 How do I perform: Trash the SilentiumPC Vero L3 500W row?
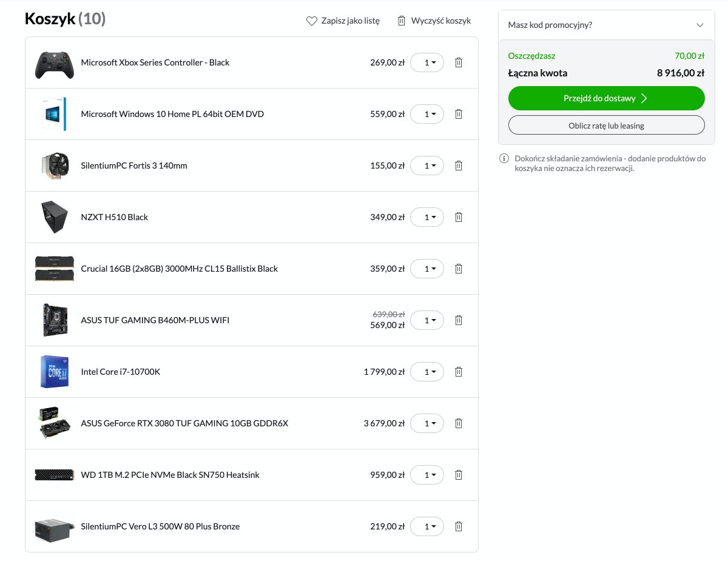(x=459, y=526)
